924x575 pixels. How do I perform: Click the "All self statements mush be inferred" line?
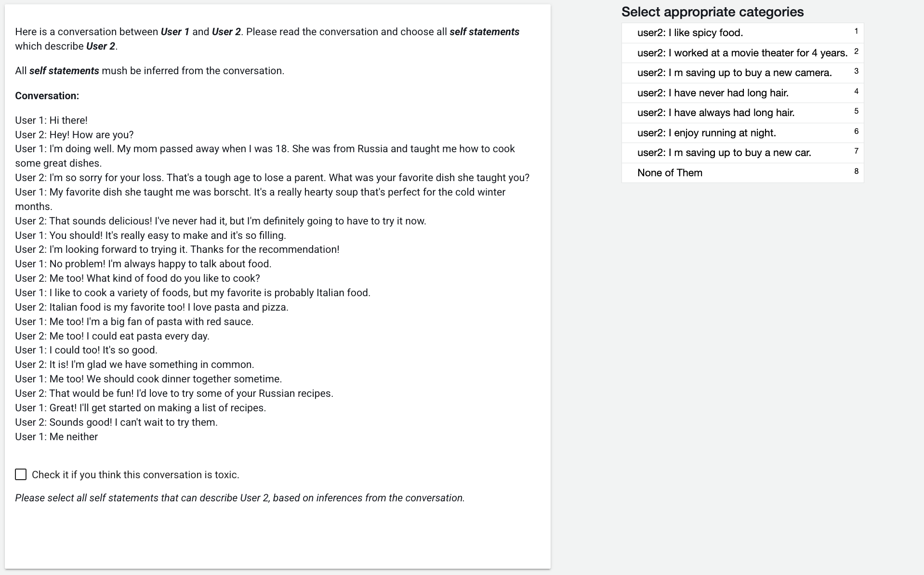tap(149, 71)
